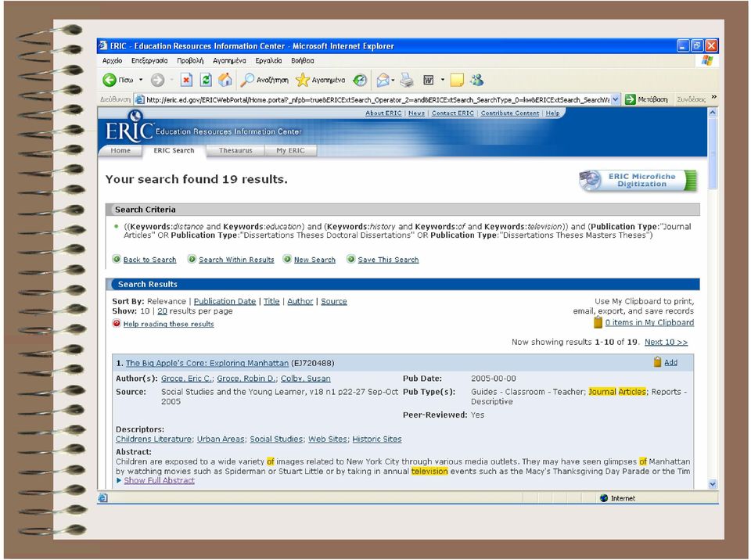Open the Historic Sites descriptor

click(377, 440)
